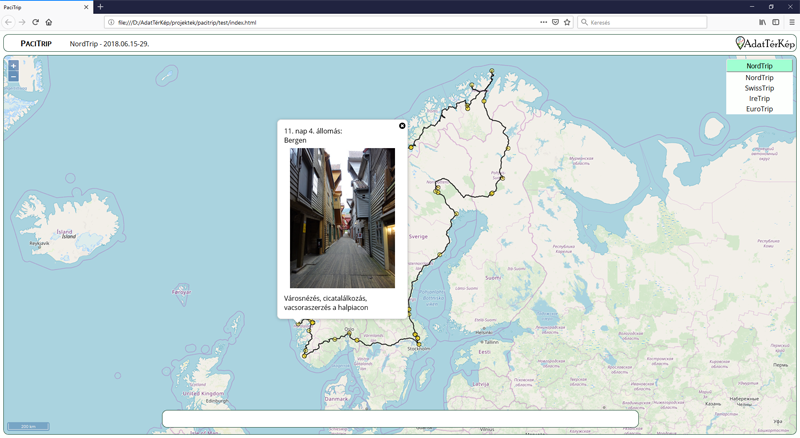This screenshot has height=438, width=800.
Task: Choose IreTrip from trip list
Action: click(759, 99)
